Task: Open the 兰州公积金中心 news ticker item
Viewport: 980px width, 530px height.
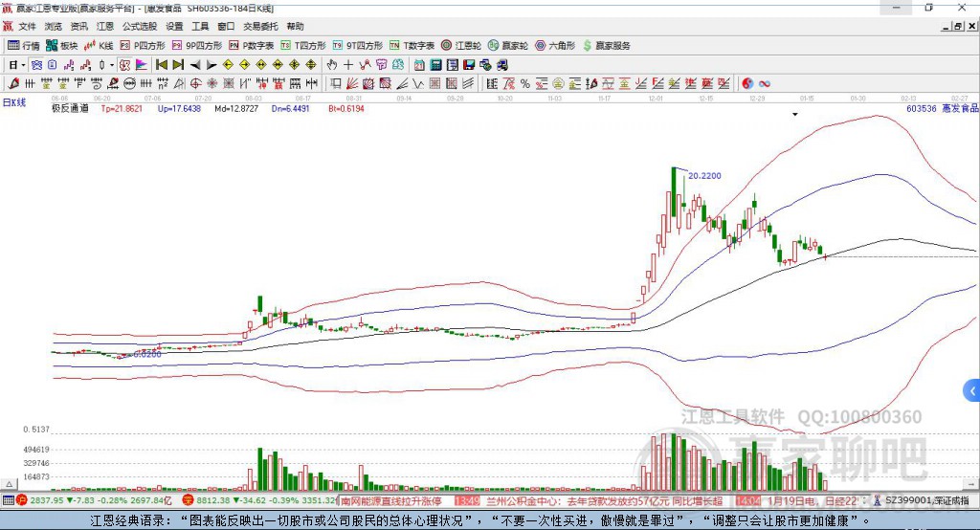Action: (x=604, y=500)
